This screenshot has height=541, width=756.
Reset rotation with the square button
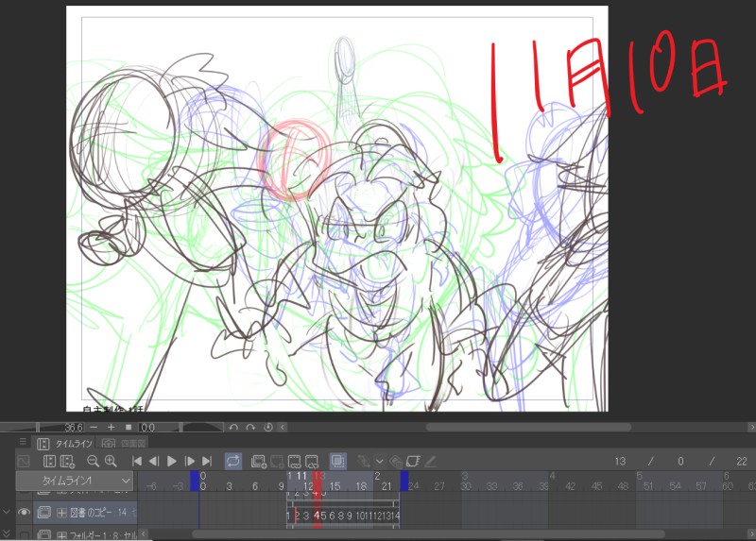(x=129, y=427)
